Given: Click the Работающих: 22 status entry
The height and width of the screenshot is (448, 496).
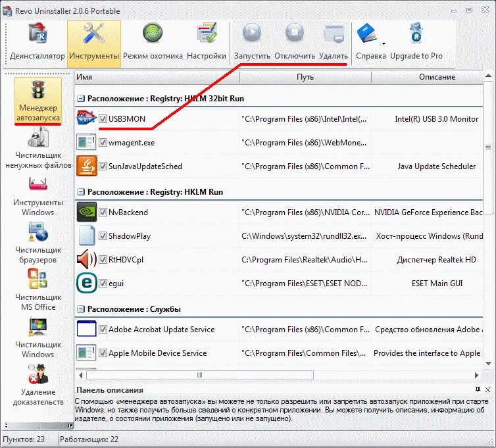Looking at the screenshot, I should click(89, 439).
